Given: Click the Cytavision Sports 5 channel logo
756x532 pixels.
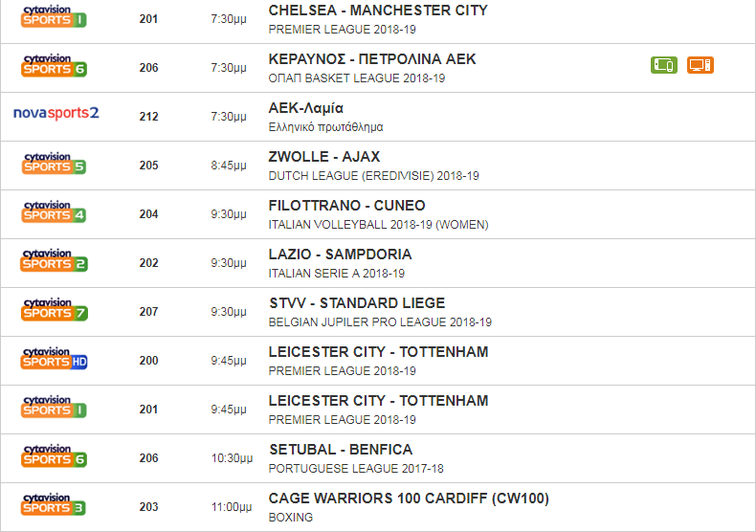Looking at the screenshot, I should [54, 163].
